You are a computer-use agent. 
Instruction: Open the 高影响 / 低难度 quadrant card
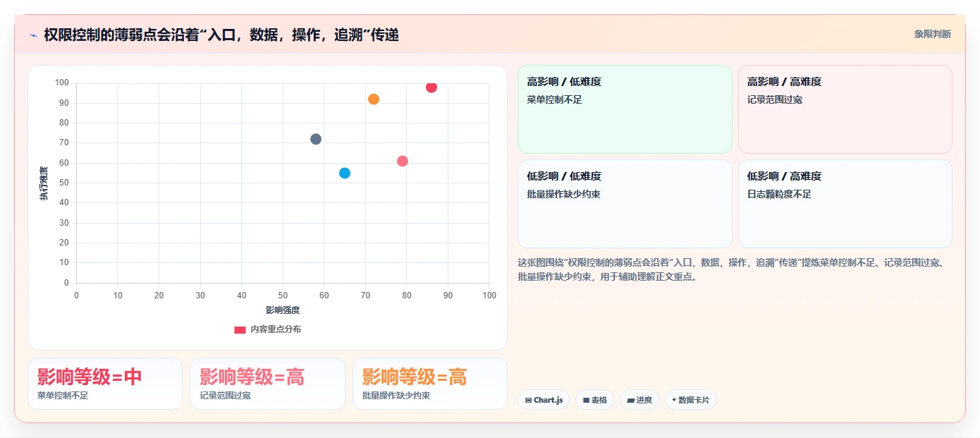click(625, 109)
